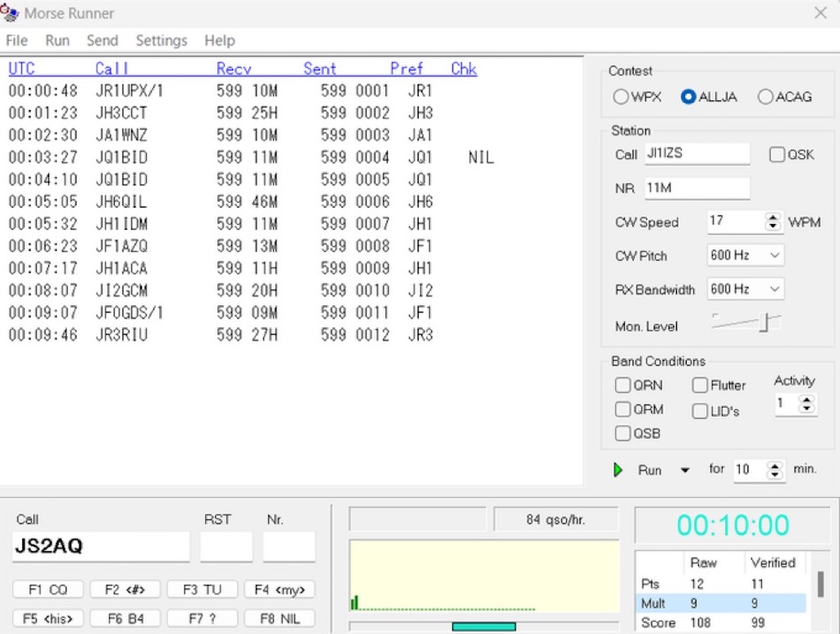The image size is (840, 634).
Task: Open the Run menu
Action: [x=57, y=41]
